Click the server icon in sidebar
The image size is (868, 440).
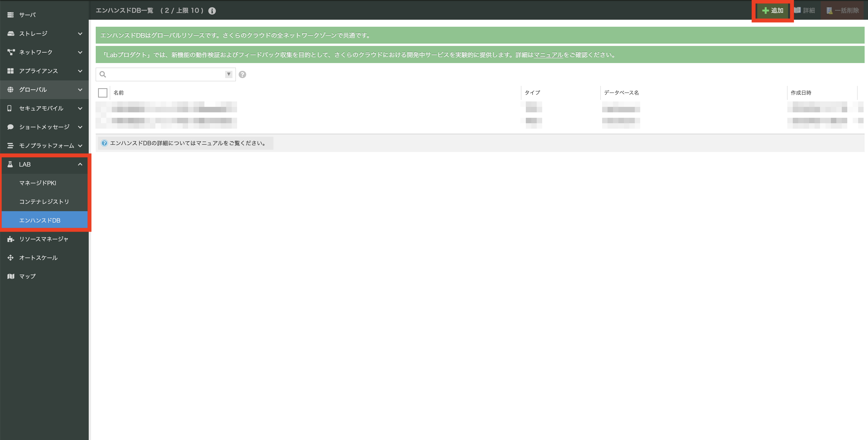pos(10,15)
